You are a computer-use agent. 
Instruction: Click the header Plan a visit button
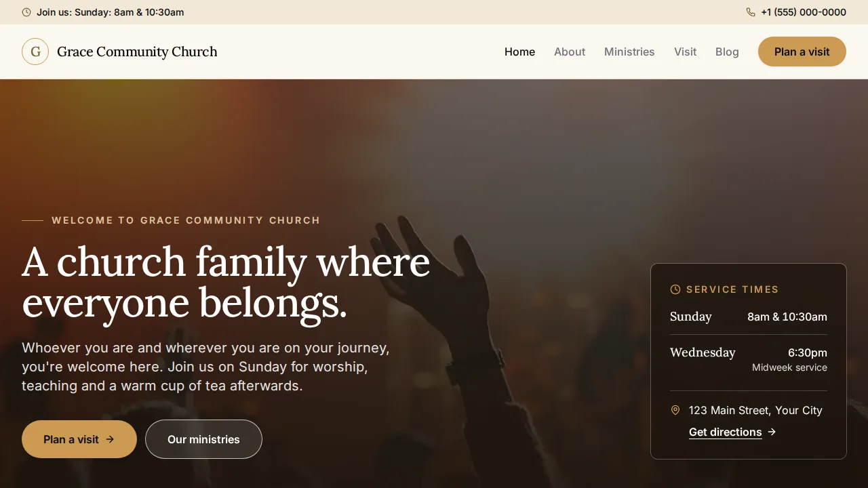(x=802, y=52)
